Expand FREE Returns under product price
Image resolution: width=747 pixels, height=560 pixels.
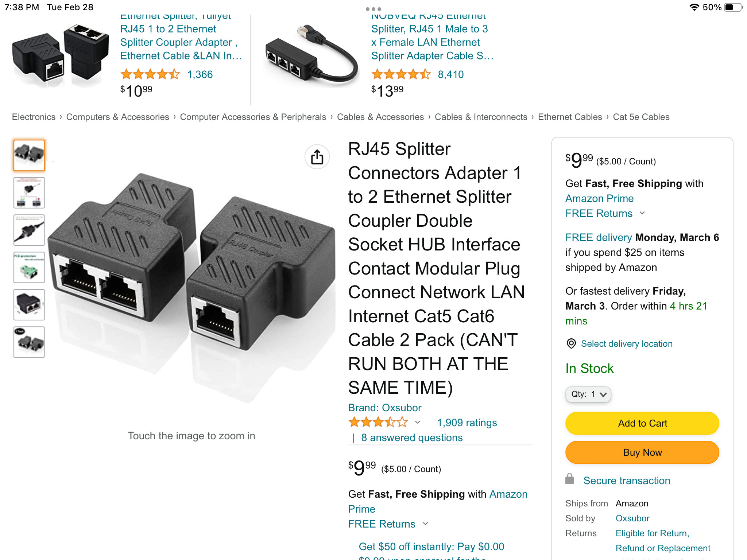425,524
